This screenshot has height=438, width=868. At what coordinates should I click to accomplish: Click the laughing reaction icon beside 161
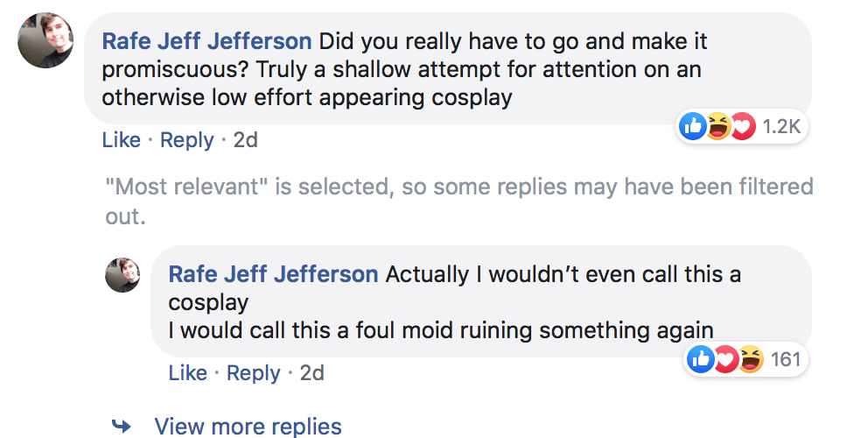coord(751,359)
